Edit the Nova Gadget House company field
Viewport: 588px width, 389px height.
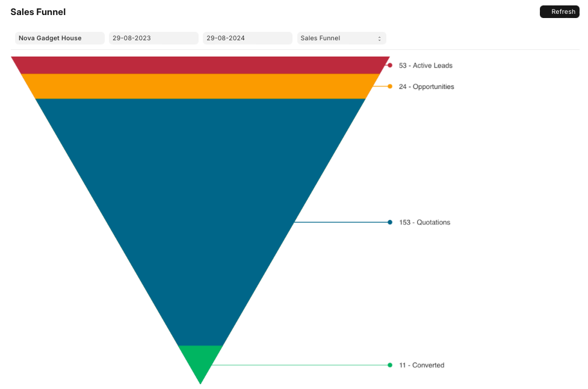(x=60, y=38)
